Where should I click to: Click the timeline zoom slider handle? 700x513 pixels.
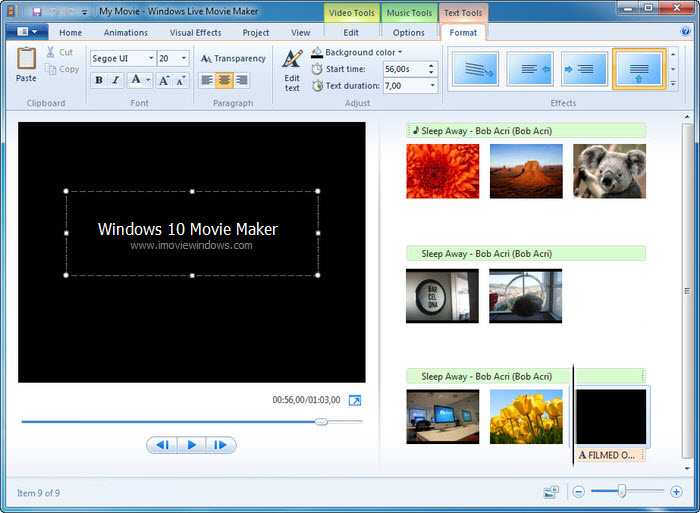(x=622, y=491)
